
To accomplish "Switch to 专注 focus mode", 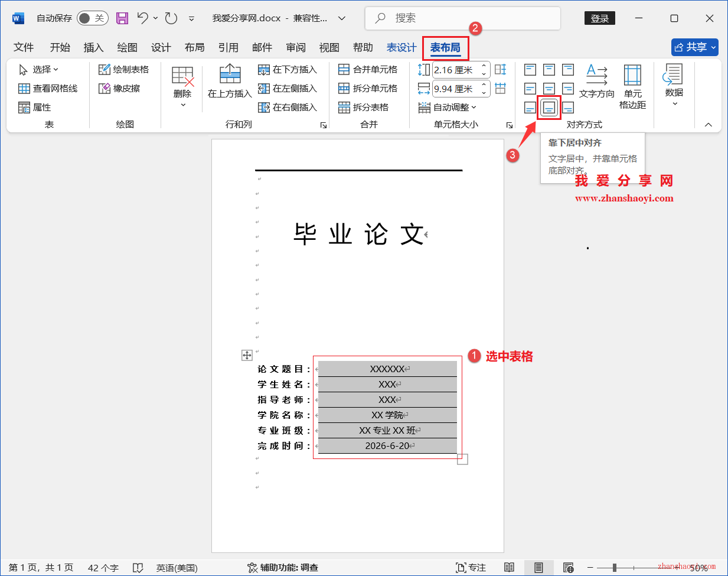I will 471,568.
